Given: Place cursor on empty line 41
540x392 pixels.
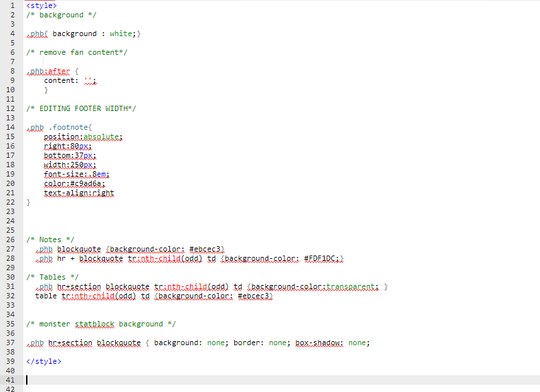Looking at the screenshot, I should tap(201, 379).
